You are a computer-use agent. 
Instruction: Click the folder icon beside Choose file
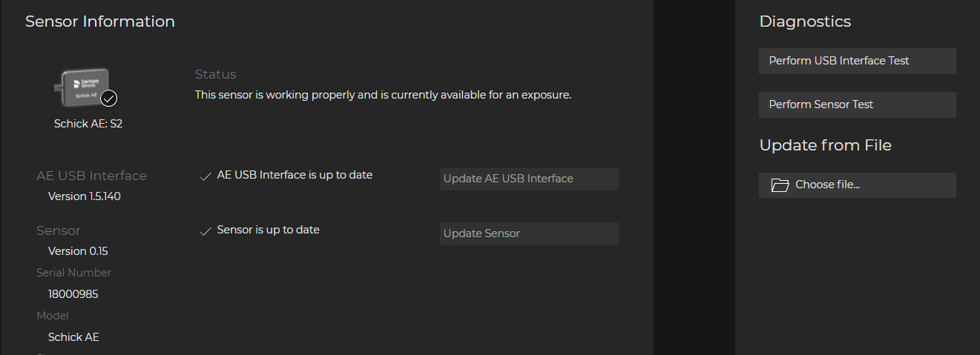pyautogui.click(x=780, y=185)
